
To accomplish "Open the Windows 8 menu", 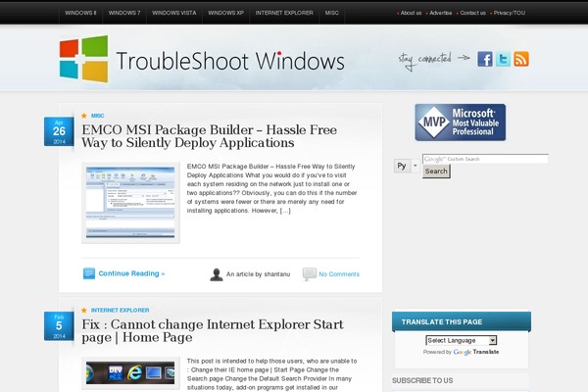I will point(80,13).
